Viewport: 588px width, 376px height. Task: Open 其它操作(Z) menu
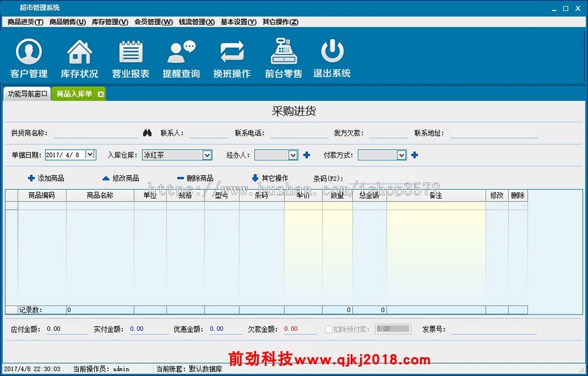[x=280, y=22]
